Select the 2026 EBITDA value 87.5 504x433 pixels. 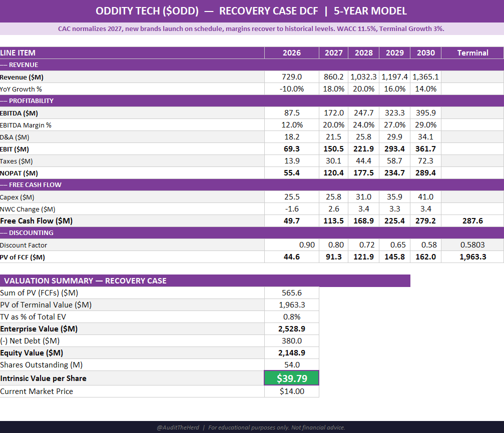[x=291, y=113]
